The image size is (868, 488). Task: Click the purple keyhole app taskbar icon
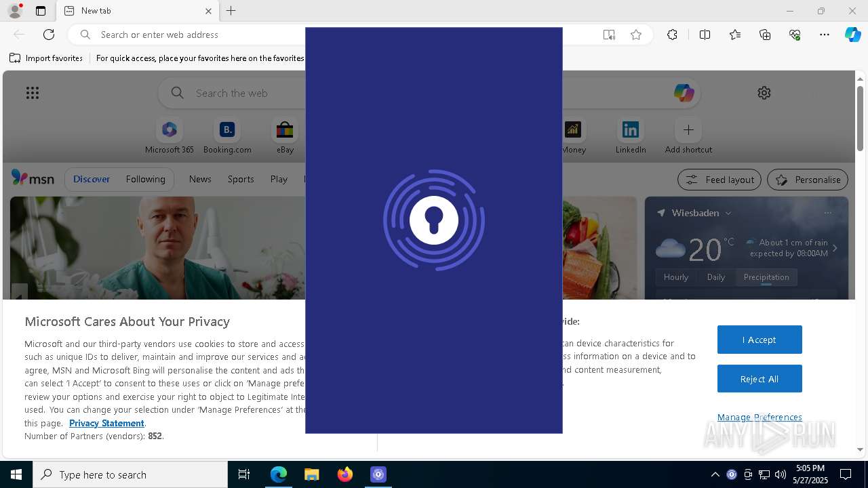(378, 474)
